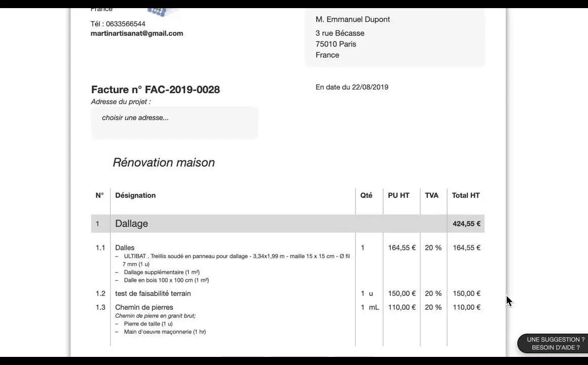Viewport: 588px width, 365px height.
Task: Click the 'test de faisabilité terrain' line
Action: pos(153,294)
